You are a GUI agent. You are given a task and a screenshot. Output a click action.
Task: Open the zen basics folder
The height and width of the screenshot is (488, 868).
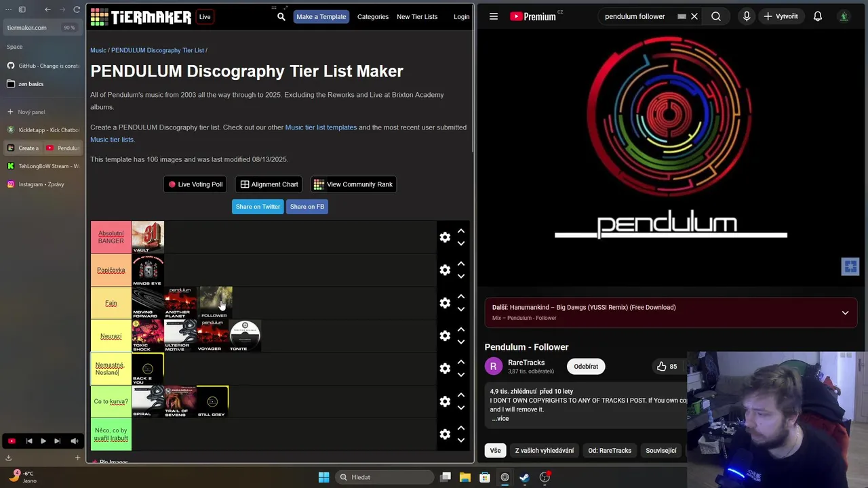43,84
